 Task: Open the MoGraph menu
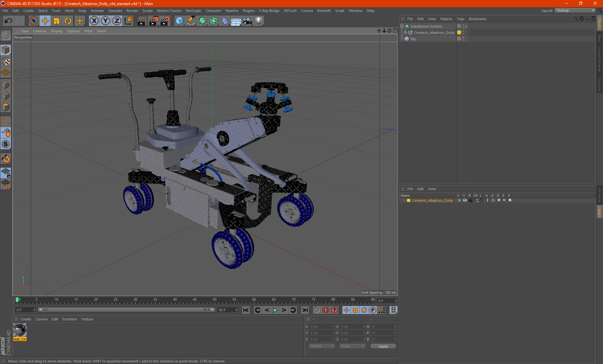point(193,11)
